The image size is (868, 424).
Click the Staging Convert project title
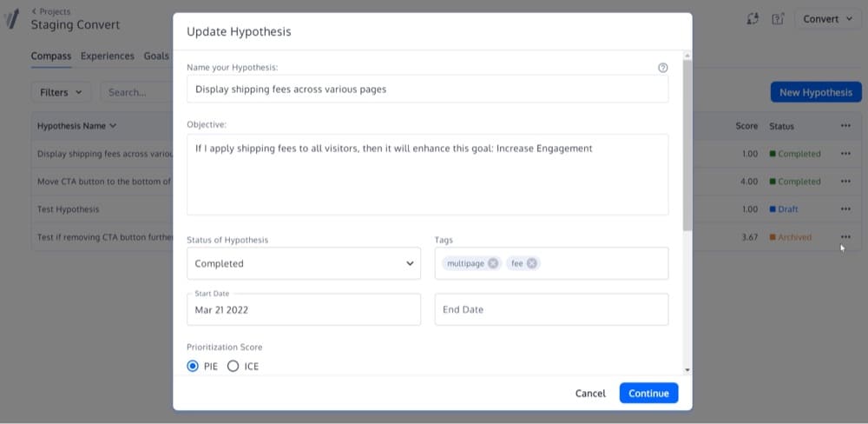tap(76, 25)
